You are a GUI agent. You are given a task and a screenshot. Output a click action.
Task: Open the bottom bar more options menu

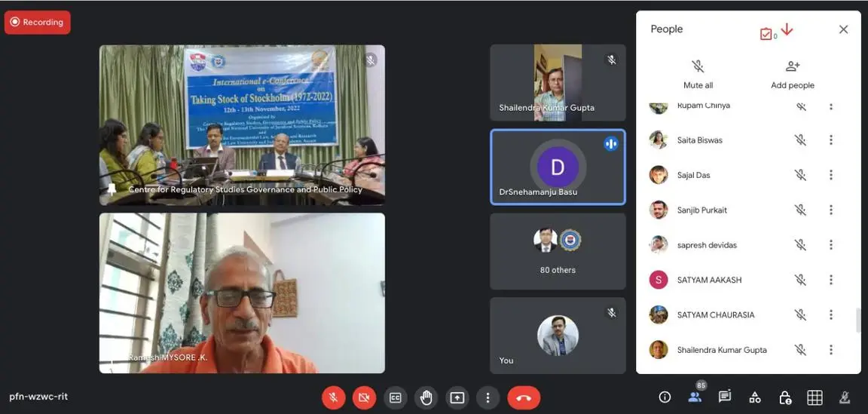tap(487, 397)
